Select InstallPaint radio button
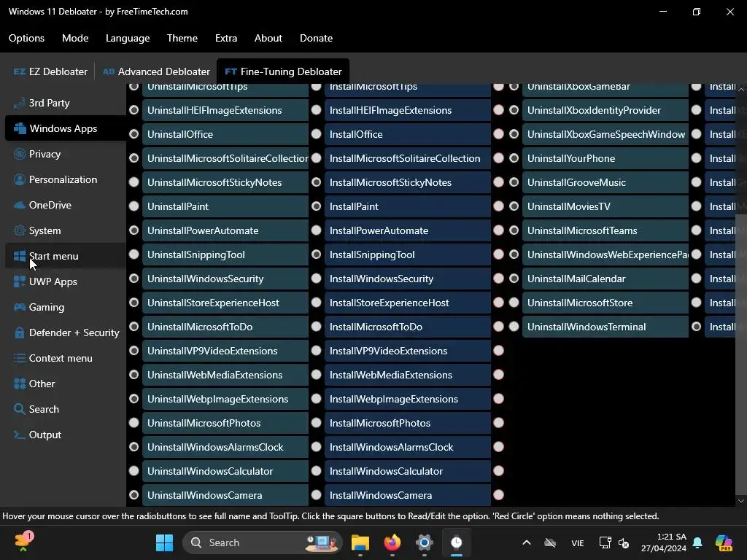 [x=317, y=206]
